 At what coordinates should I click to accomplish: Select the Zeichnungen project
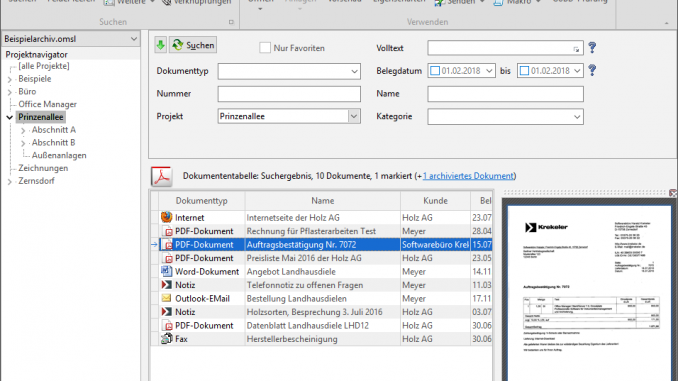tap(43, 168)
